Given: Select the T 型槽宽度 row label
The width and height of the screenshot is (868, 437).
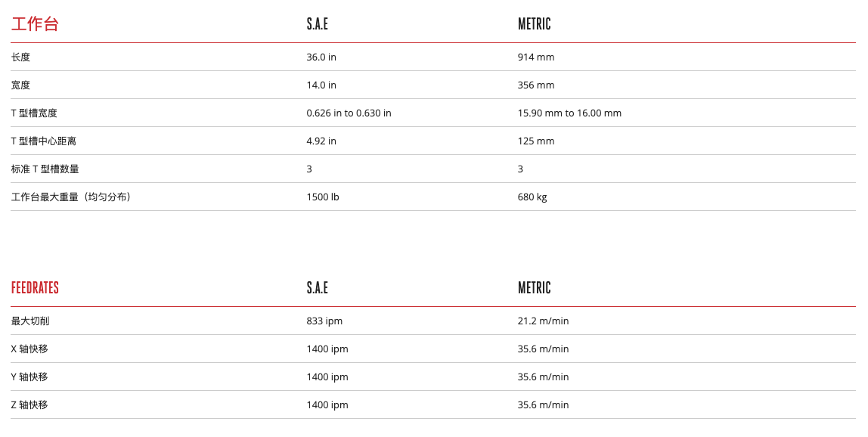Looking at the screenshot, I should click(x=34, y=113).
